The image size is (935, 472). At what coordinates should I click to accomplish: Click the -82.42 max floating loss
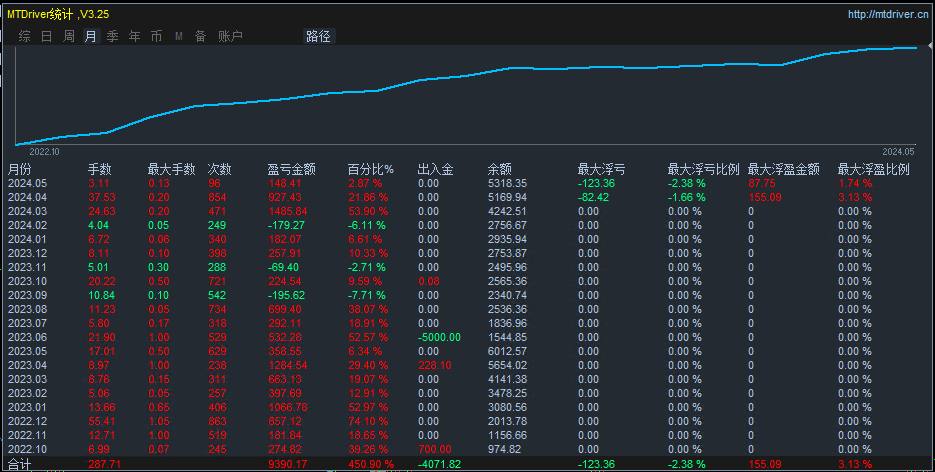[x=593, y=197]
